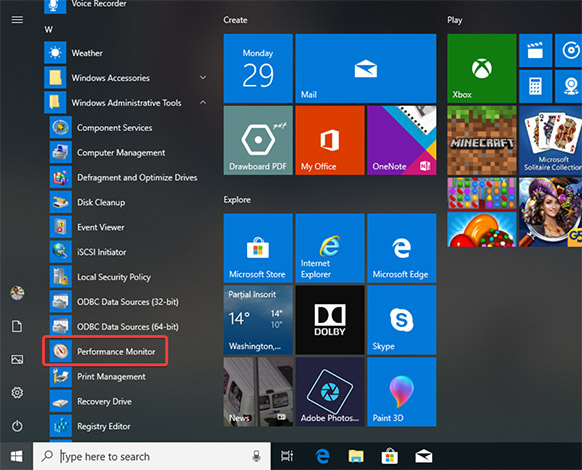Open the Mail tile
Viewport: 582px width, 470px height.
coord(366,68)
